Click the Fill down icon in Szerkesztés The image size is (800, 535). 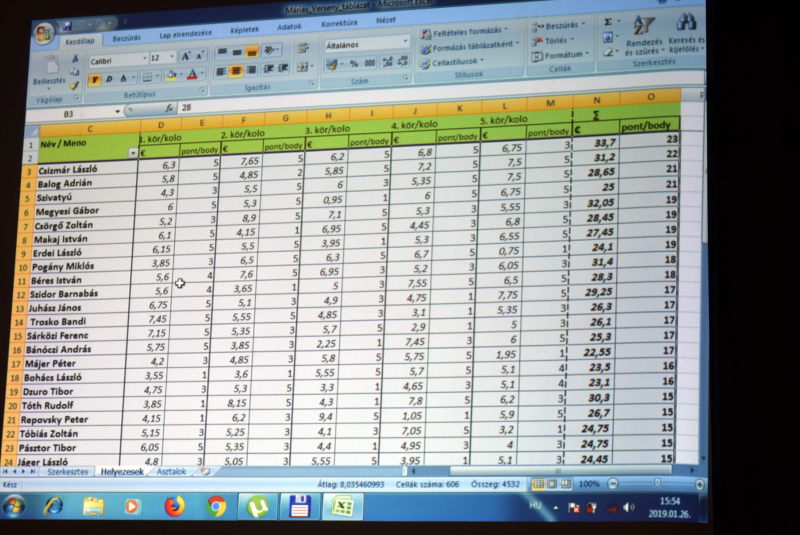[608, 37]
